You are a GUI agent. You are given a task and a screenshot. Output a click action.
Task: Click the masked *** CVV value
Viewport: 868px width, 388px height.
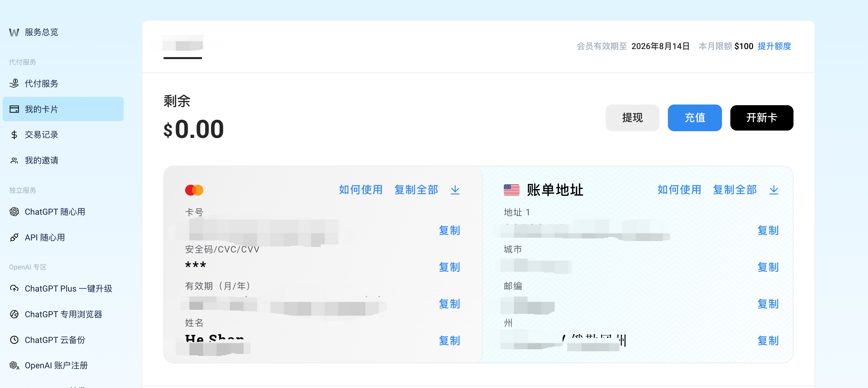(195, 265)
